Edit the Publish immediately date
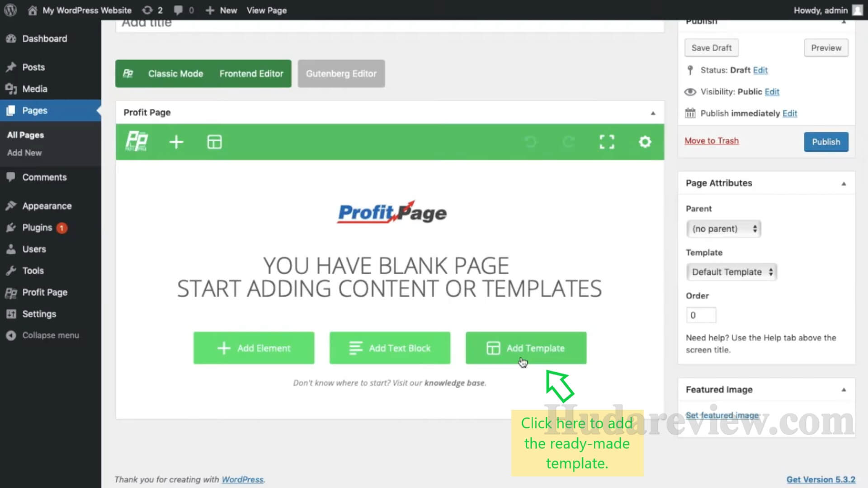Viewport: 868px width, 488px height. coord(789,113)
